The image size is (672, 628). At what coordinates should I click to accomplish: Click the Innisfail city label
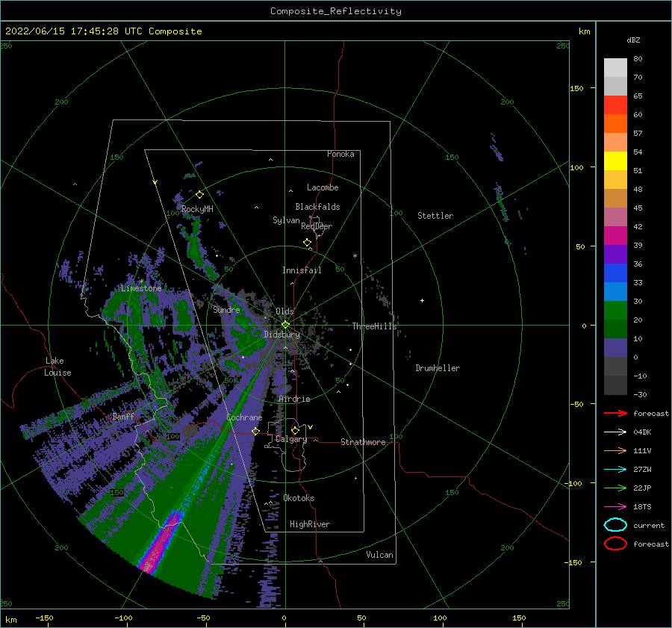click(302, 270)
